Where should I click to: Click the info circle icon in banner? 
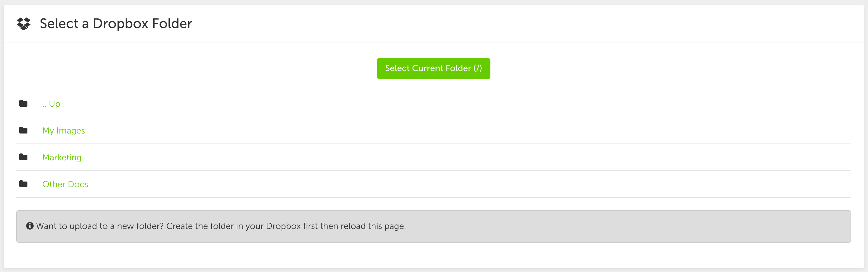[x=30, y=226]
